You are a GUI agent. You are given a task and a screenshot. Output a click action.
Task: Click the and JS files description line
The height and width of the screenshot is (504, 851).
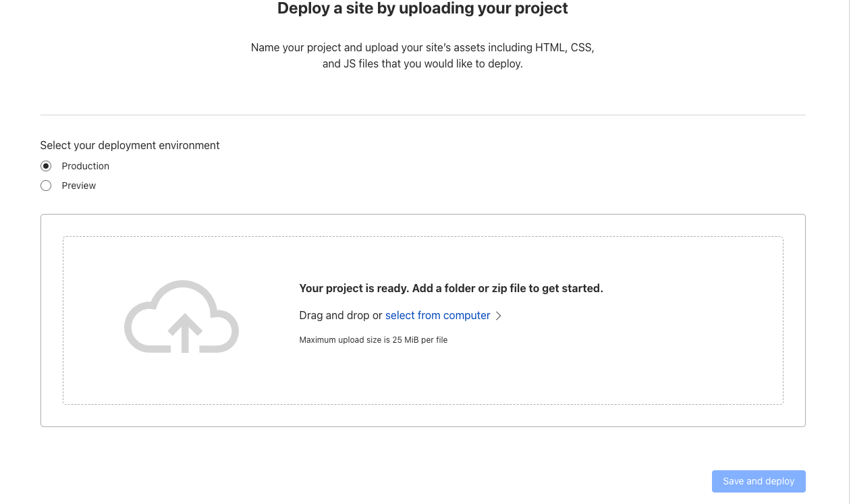(422, 64)
